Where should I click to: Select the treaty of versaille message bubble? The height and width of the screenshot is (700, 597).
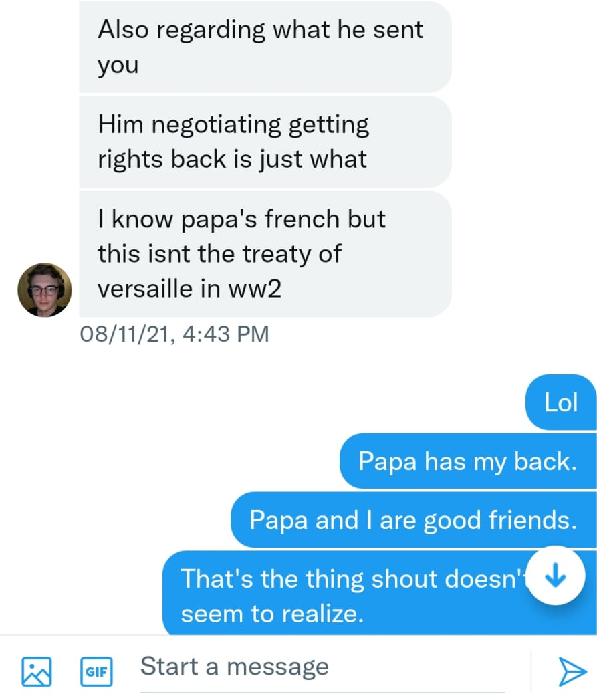[x=265, y=254]
